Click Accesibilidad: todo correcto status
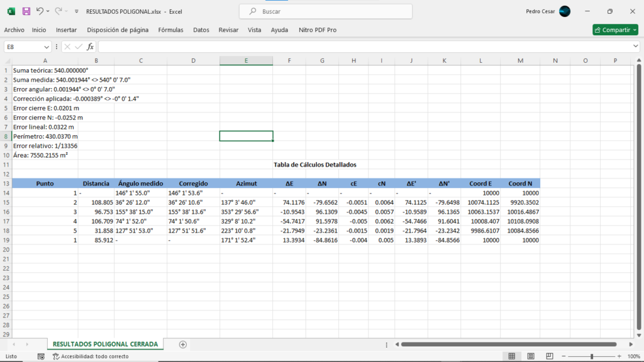This screenshot has height=362, width=644. 91,356
